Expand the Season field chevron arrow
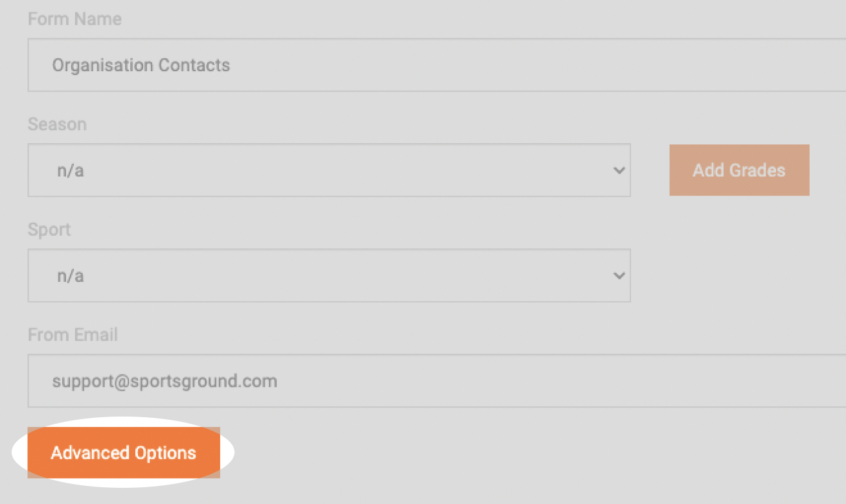The image size is (846, 504). 619,170
